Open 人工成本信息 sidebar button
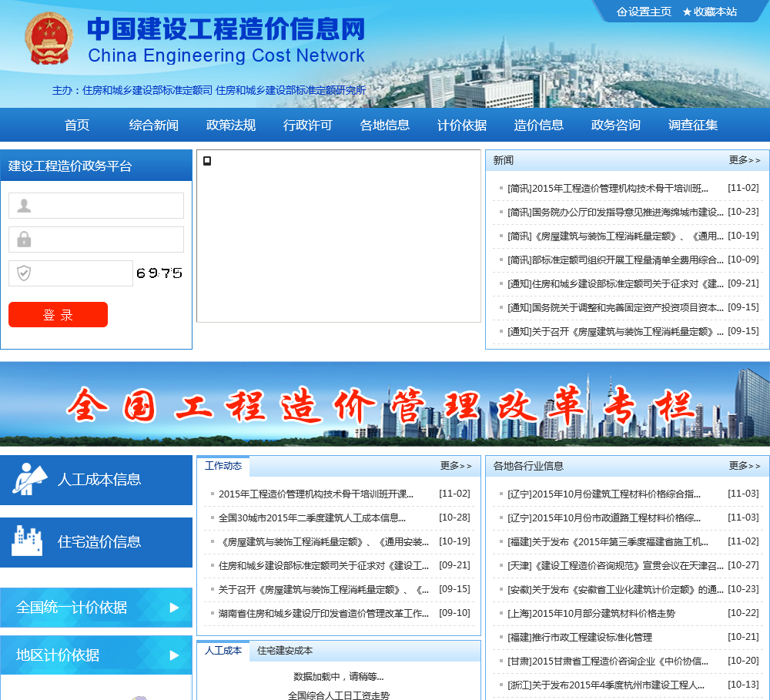770x700 pixels. click(x=96, y=480)
